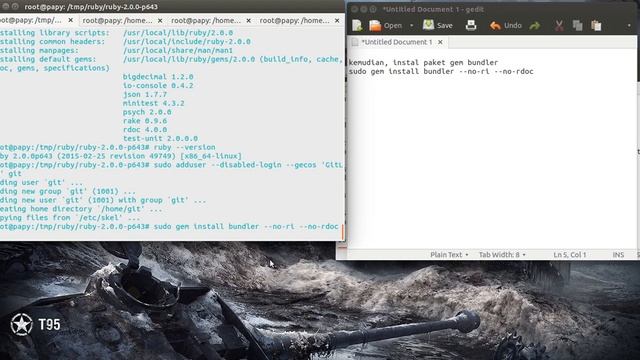Open the Tab Width 8 selector
640x360 pixels.
tap(502, 255)
